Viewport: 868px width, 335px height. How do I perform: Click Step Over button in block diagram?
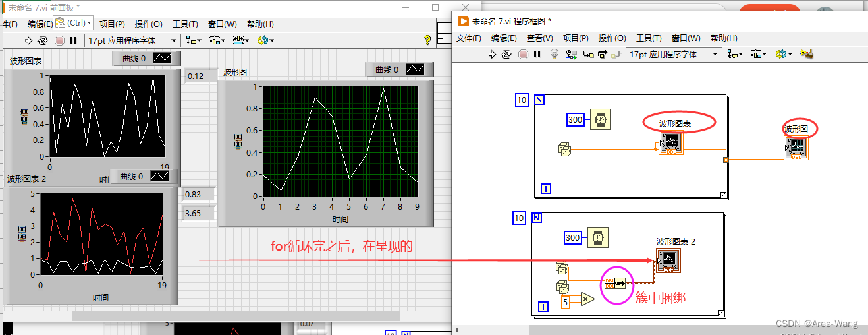[601, 55]
